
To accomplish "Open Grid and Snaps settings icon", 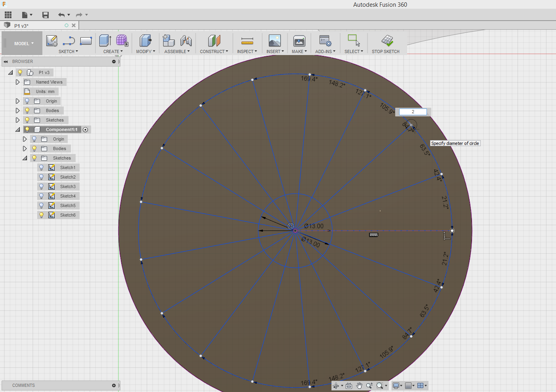I will tap(408, 386).
